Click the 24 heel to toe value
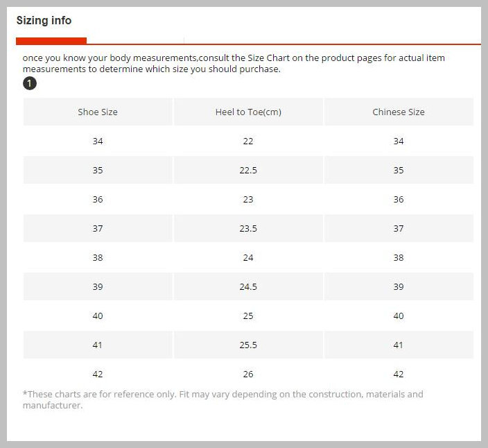 coord(248,257)
